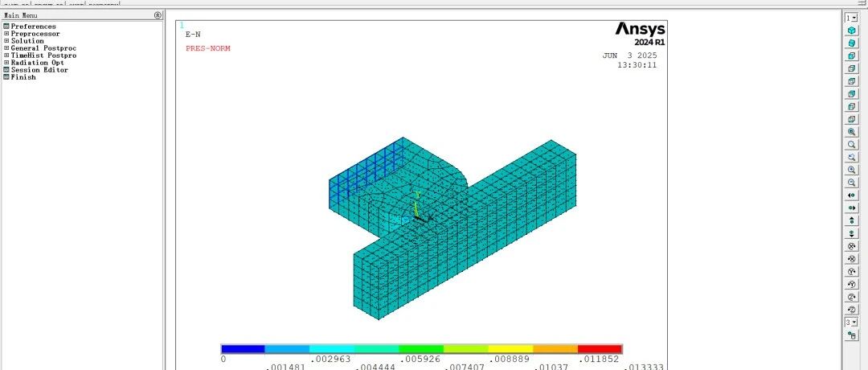This screenshot has height=370, width=868.
Task: Click Fit View magnifier icon
Action: (x=852, y=132)
